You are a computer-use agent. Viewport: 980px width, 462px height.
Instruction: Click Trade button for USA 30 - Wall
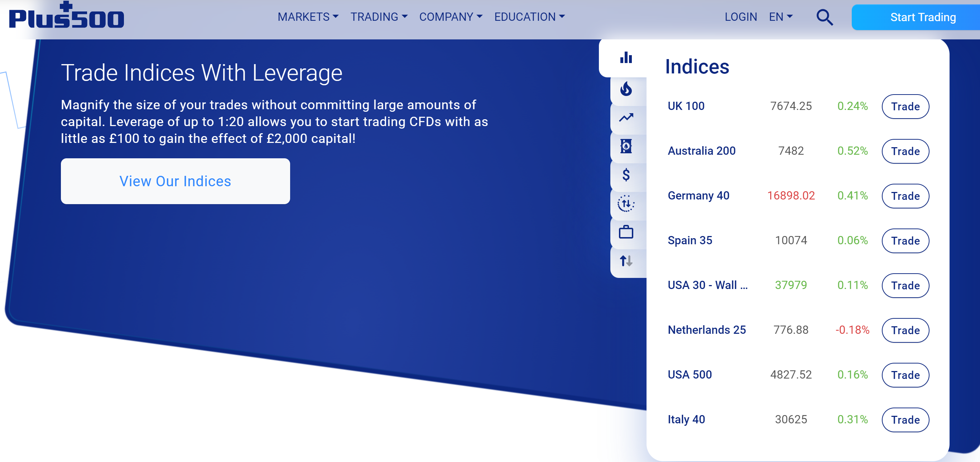click(905, 285)
